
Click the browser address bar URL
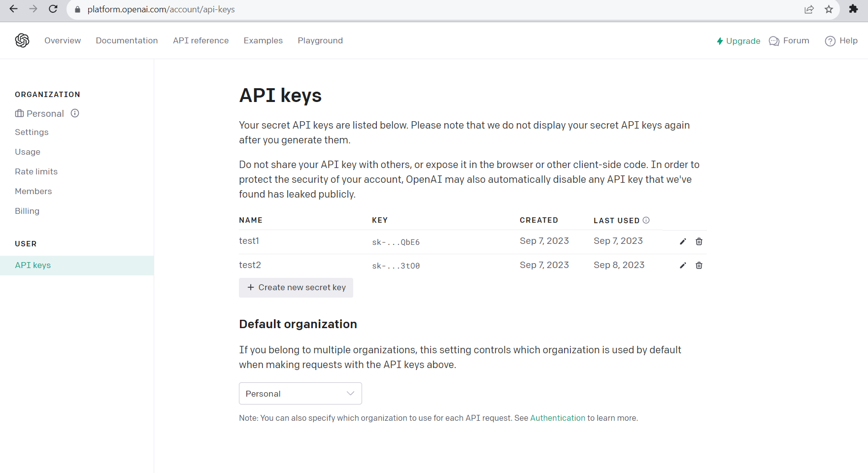pos(161,9)
